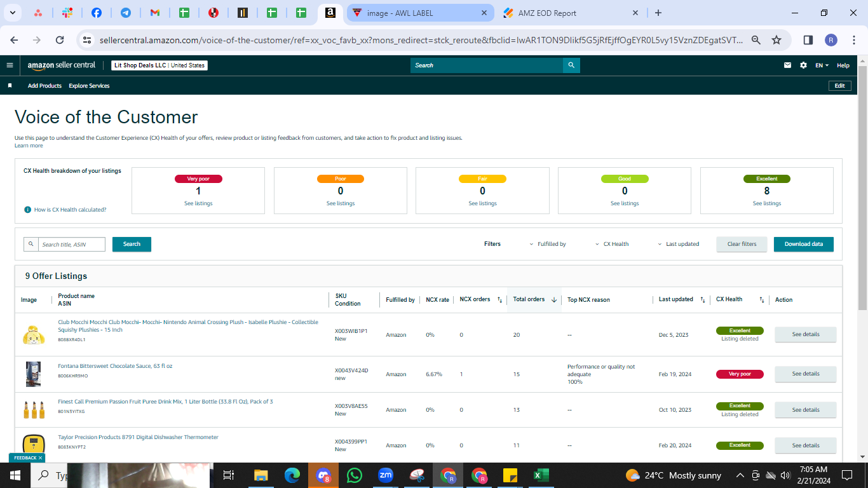
Task: Sort listings by Last updated arrows
Action: click(702, 300)
